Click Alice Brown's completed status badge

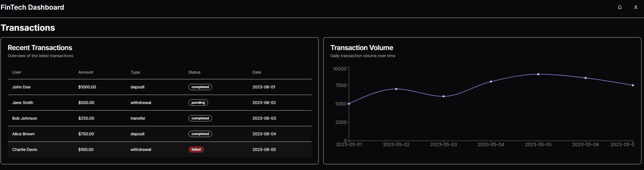coord(200,134)
